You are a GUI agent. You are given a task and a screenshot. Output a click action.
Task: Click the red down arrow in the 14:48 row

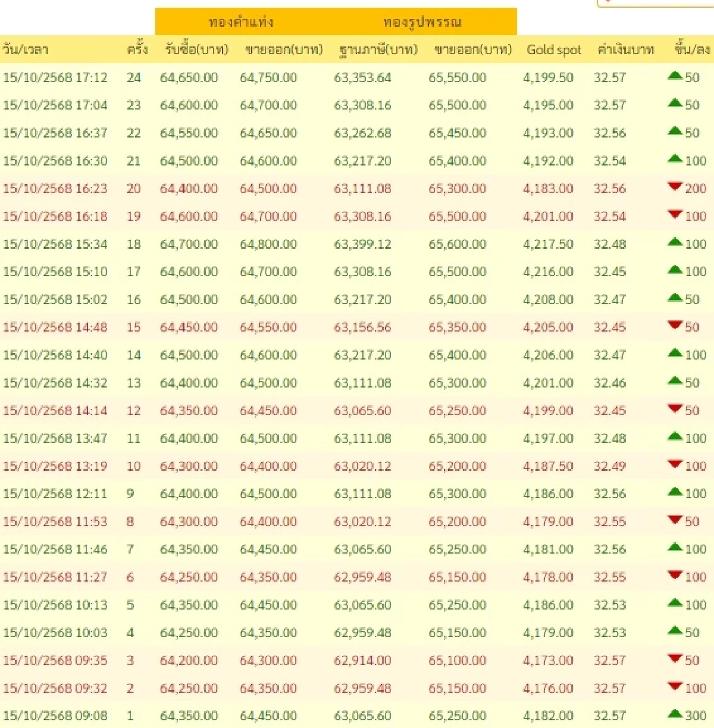pyautogui.click(x=675, y=325)
